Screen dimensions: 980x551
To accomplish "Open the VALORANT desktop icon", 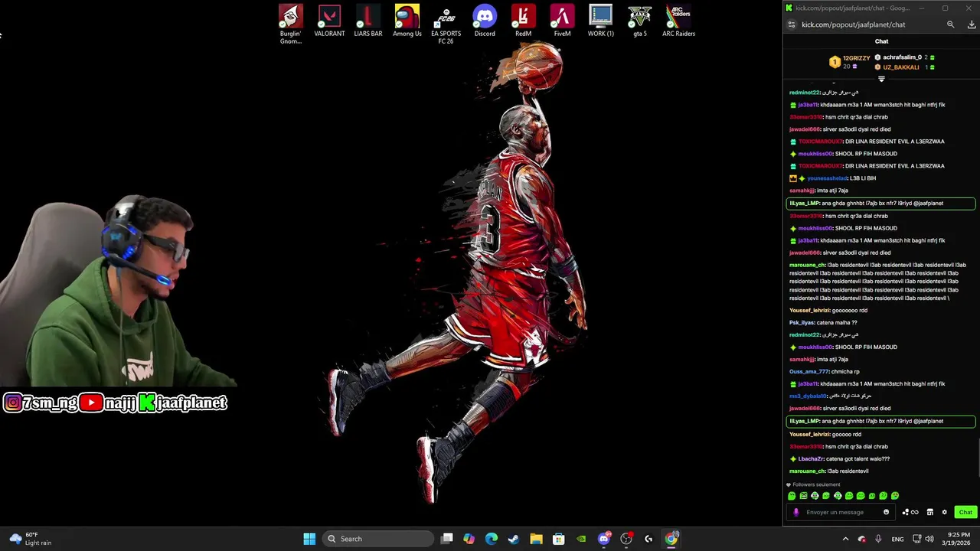I will pos(329,21).
